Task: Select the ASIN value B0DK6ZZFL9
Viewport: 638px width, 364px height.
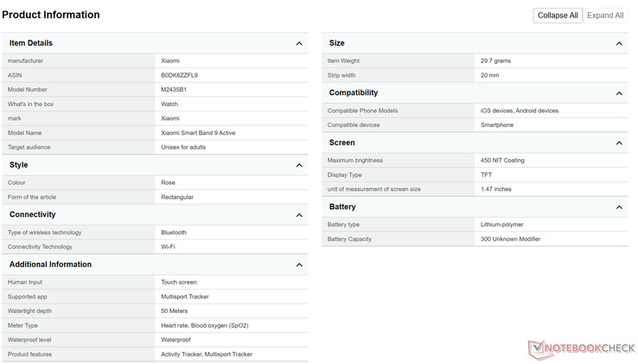Action: click(x=179, y=75)
